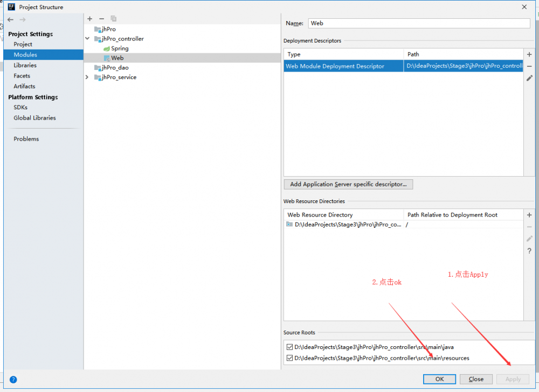Image resolution: width=539 pixels, height=392 pixels.
Task: Click the Spring leaf facet icon
Action: (x=107, y=48)
